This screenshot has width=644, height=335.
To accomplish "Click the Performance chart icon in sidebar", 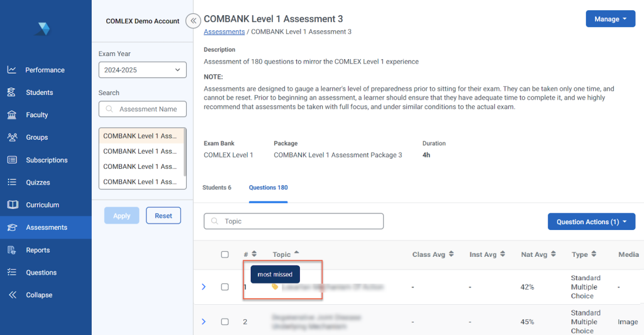I will pos(12,70).
